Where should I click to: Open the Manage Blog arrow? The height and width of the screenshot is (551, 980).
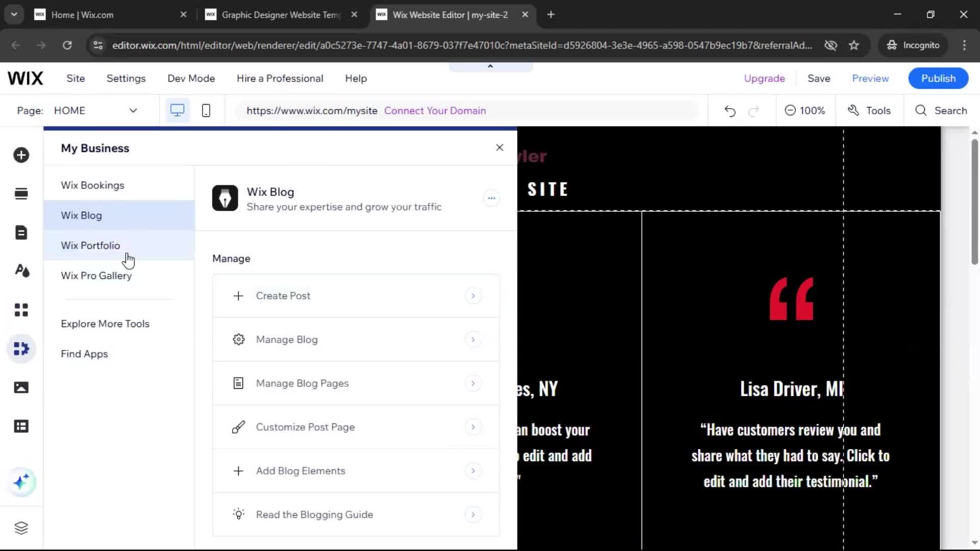(473, 340)
